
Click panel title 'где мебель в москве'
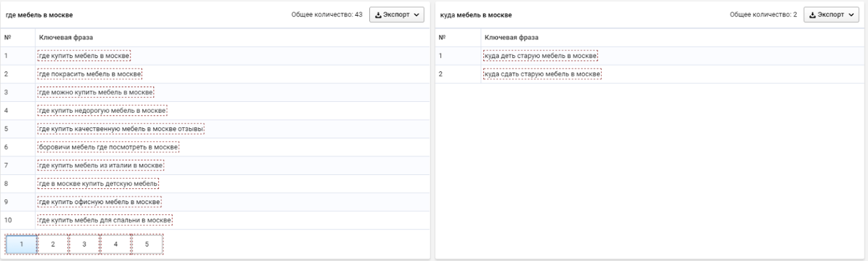tap(40, 15)
